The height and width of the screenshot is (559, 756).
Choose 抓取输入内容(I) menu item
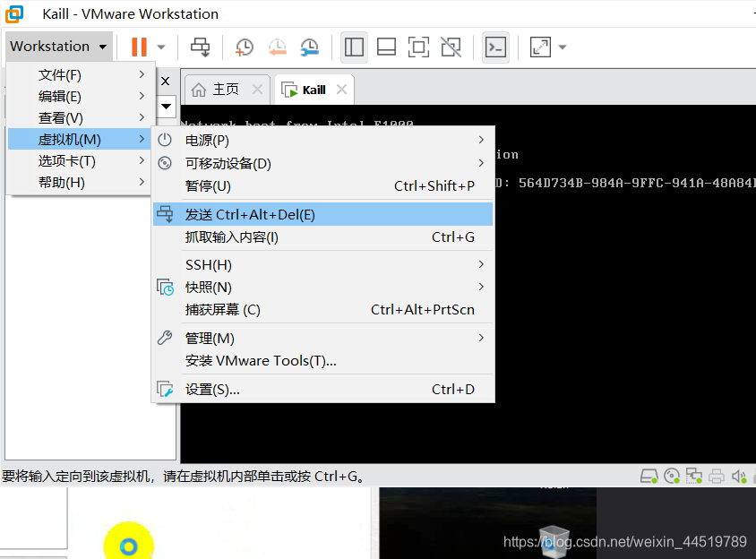point(323,236)
